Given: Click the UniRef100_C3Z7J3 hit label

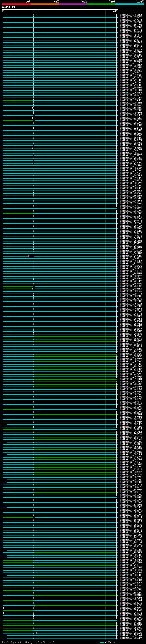Looking at the screenshot, I should (x=131, y=344).
